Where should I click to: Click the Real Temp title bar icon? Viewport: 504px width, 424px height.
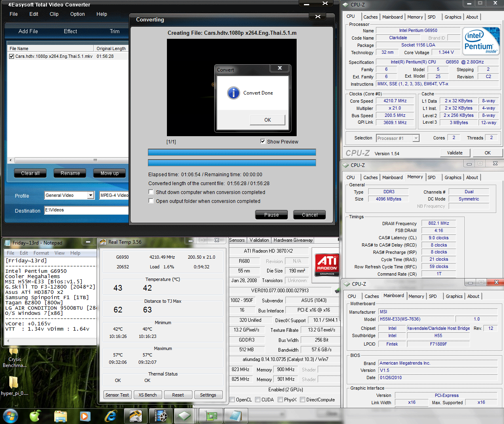(103, 242)
